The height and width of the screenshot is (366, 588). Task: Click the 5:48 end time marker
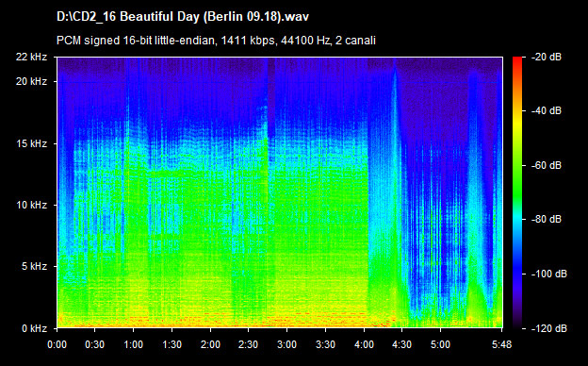(x=501, y=344)
